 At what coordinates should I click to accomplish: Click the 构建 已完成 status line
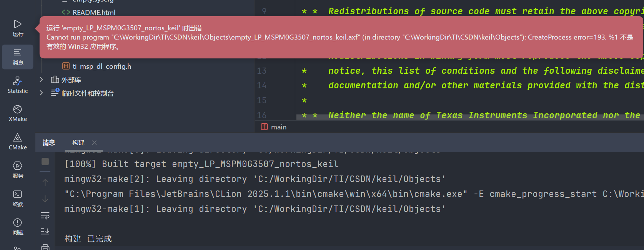(88, 238)
